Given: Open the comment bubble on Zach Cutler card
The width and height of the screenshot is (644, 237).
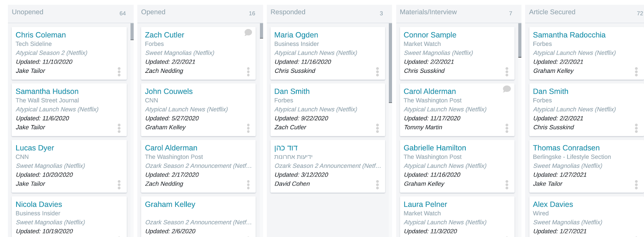Looking at the screenshot, I should 248,33.
